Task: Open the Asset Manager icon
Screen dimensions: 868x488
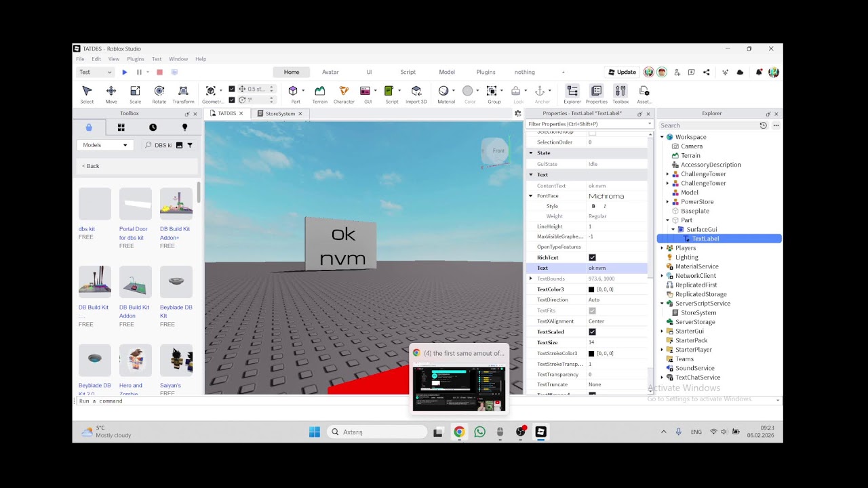Action: pos(644,94)
